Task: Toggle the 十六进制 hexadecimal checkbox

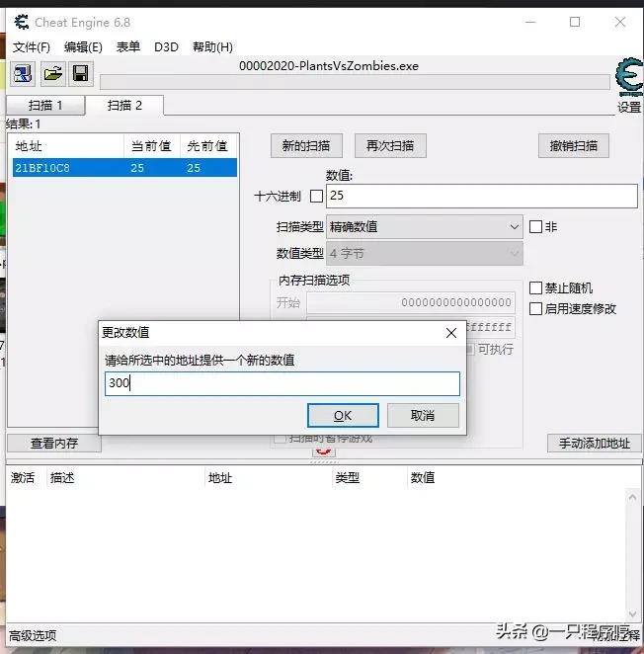Action: 317,196
